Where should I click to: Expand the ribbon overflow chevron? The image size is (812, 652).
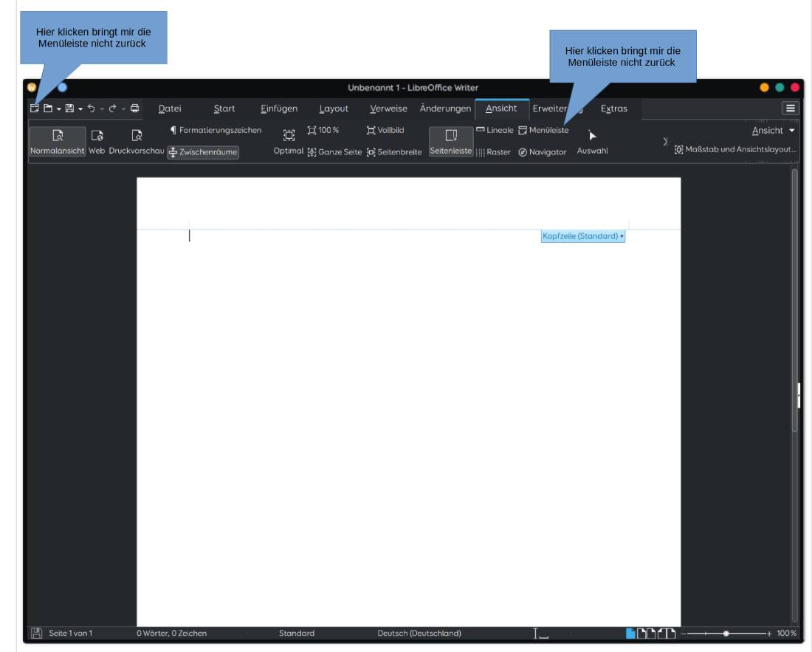665,141
